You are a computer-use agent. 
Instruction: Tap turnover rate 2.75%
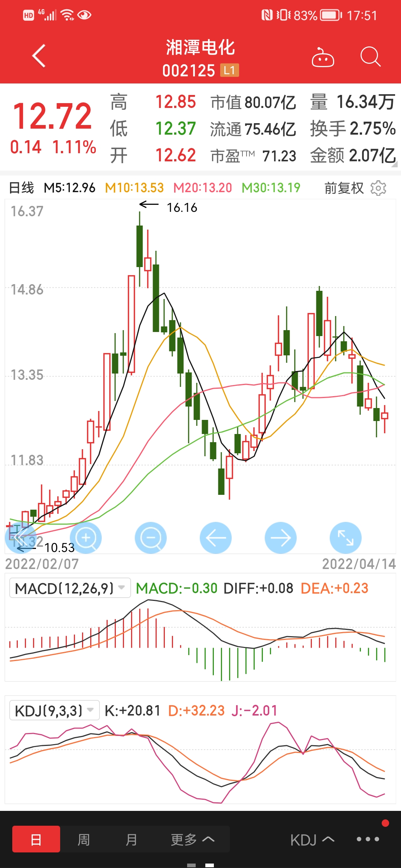pos(373,128)
